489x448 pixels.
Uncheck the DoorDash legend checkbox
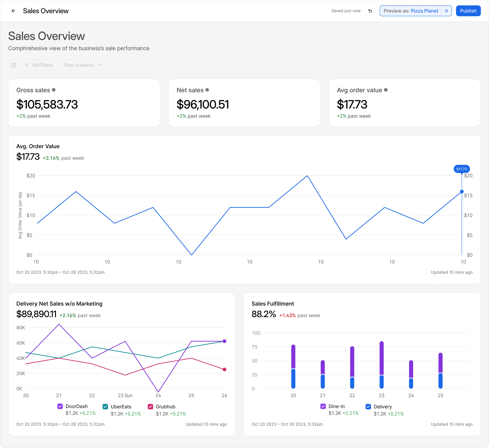pos(60,406)
